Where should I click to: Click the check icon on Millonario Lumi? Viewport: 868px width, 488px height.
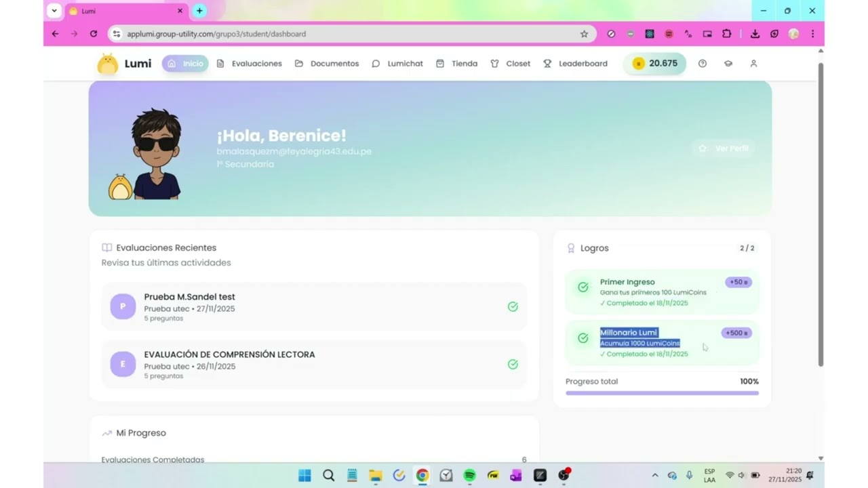[x=583, y=338]
